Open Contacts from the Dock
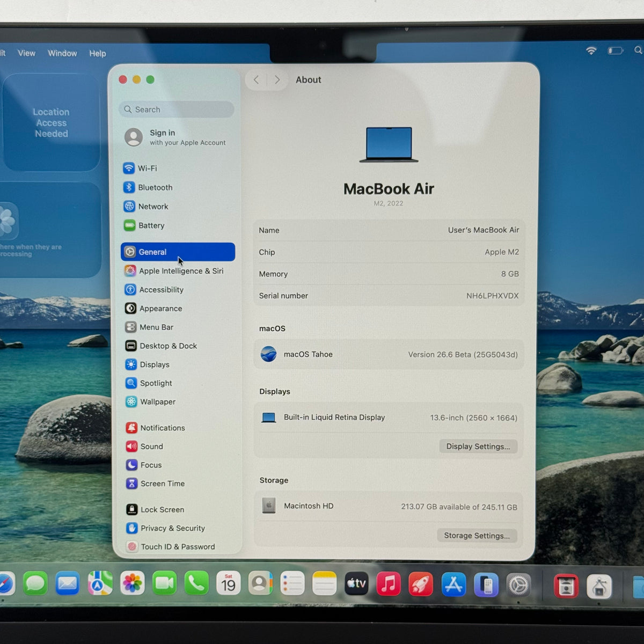 (260, 583)
